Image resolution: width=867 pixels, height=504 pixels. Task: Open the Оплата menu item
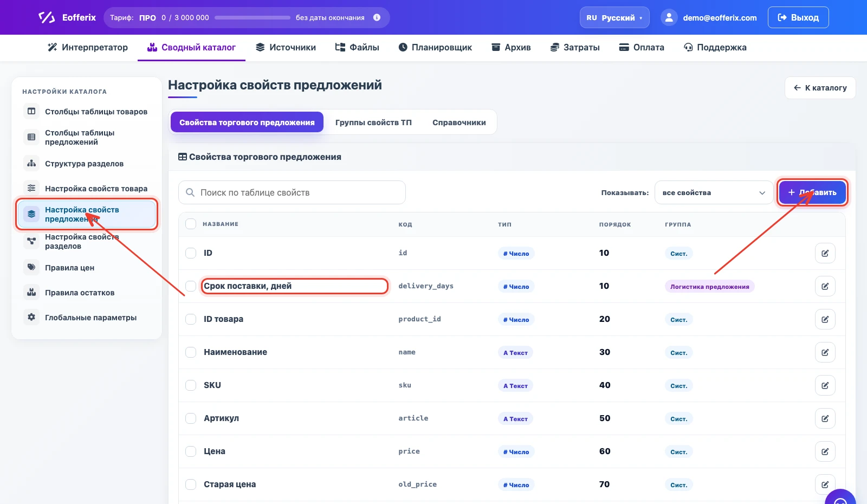(642, 47)
